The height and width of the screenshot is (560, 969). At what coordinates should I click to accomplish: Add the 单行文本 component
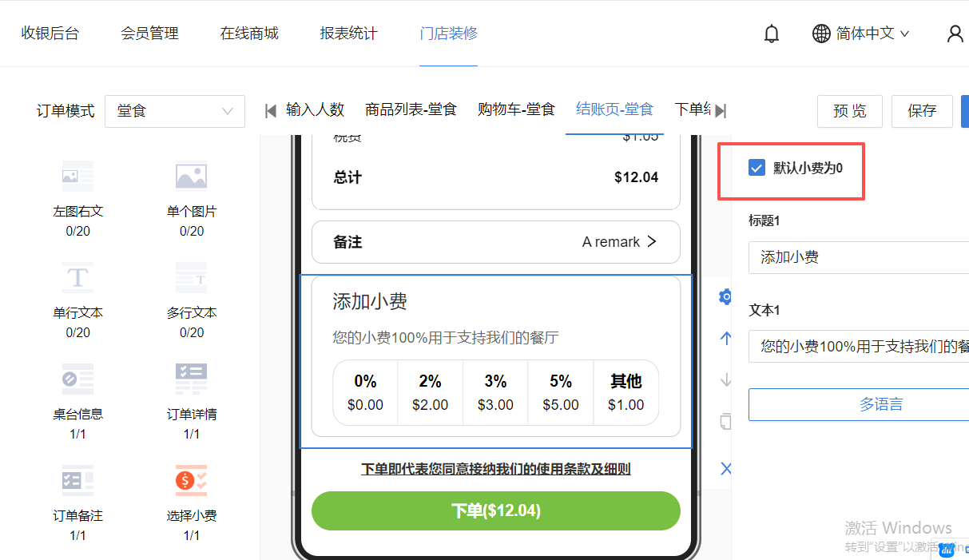(x=77, y=278)
